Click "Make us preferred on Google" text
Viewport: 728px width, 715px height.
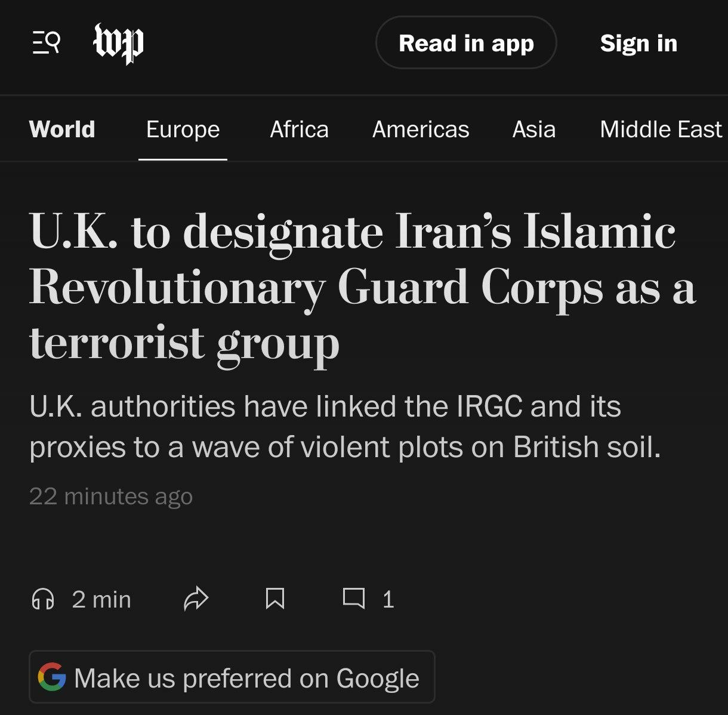[246, 678]
